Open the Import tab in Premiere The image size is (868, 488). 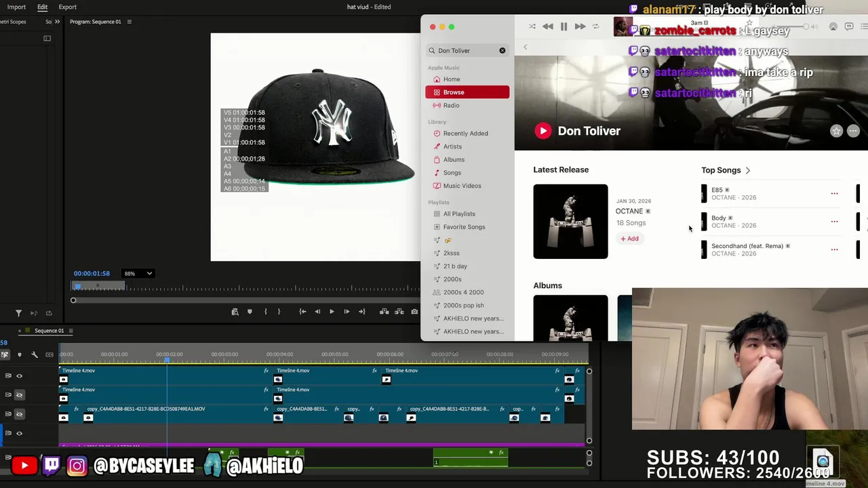tap(16, 7)
